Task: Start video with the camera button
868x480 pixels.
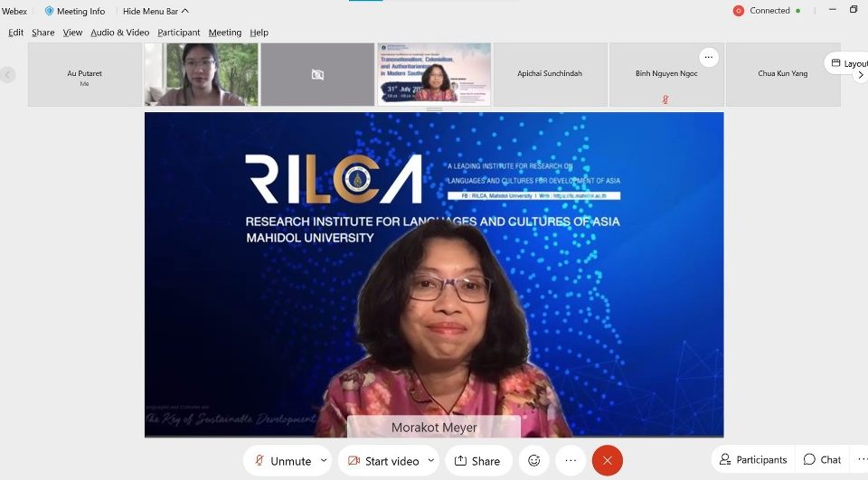Action: [382, 460]
